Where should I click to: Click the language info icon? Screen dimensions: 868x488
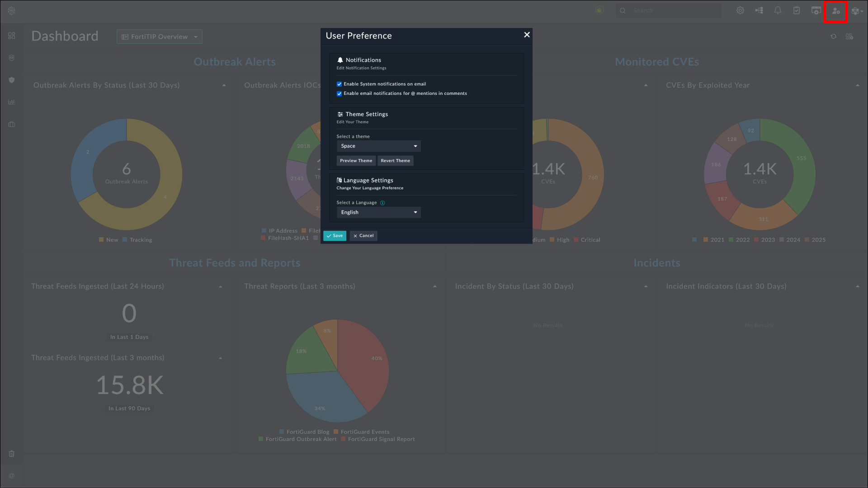point(382,203)
